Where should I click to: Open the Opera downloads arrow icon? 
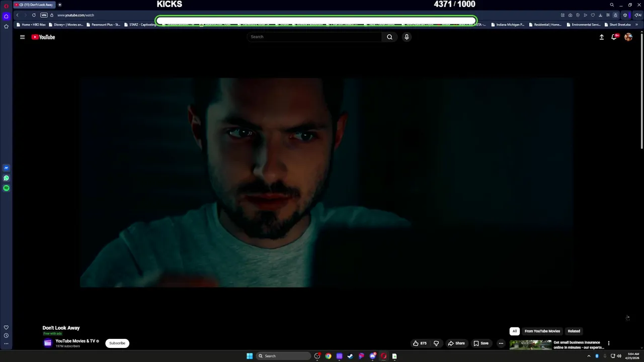pos(600,15)
